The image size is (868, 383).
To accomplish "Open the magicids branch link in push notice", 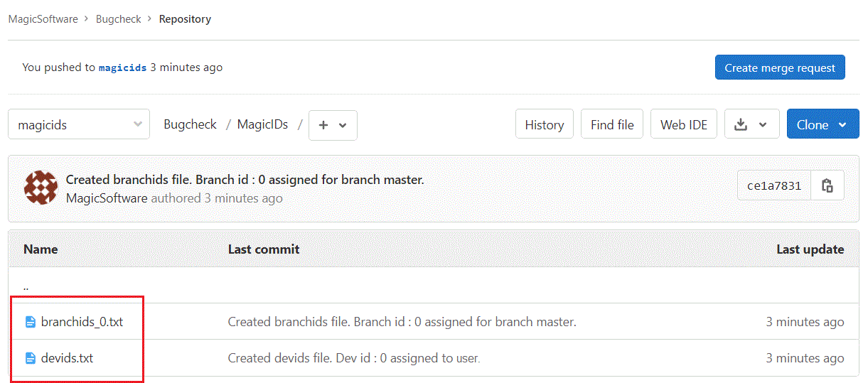I will pos(122,68).
